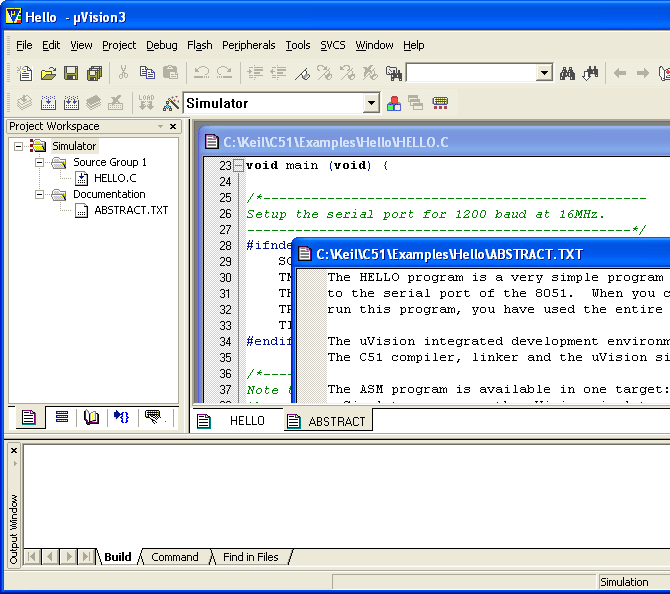Open the Peripherals menu
Screen dimensions: 670x594
tap(249, 45)
